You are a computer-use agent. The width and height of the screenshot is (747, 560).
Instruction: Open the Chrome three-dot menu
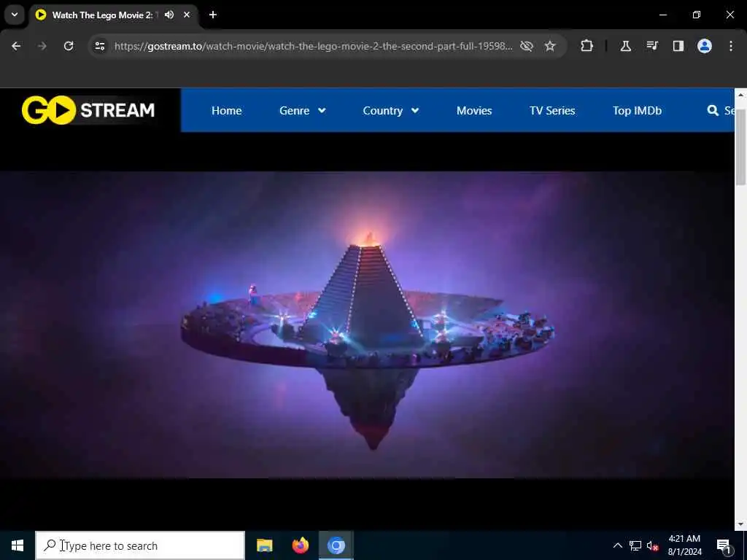[x=731, y=46]
